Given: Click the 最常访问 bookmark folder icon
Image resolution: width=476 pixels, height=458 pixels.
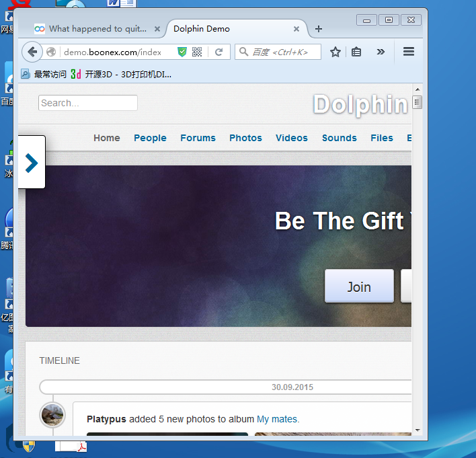Looking at the screenshot, I should click(25, 74).
